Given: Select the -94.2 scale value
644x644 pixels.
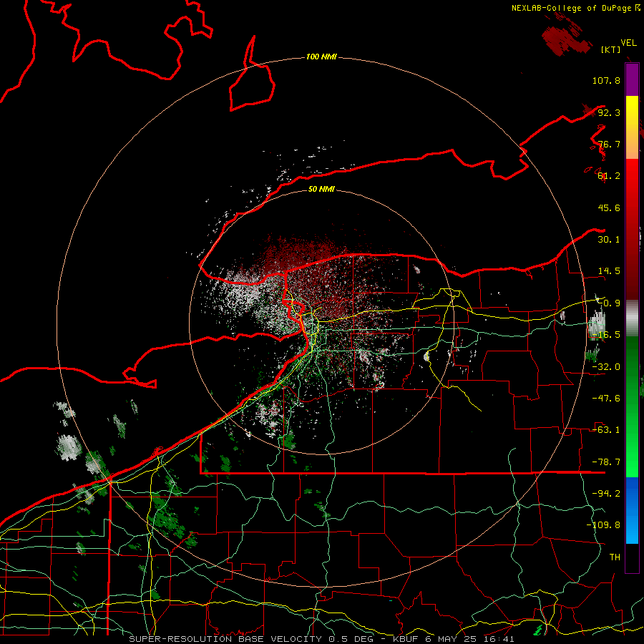Looking at the screenshot, I should pyautogui.click(x=606, y=494).
